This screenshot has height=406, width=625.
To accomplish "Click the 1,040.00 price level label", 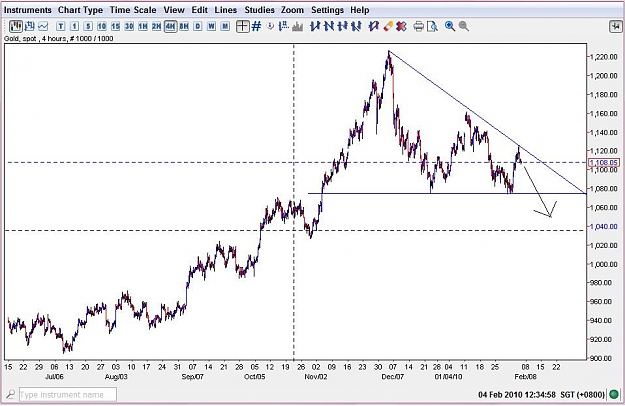I will point(604,226).
